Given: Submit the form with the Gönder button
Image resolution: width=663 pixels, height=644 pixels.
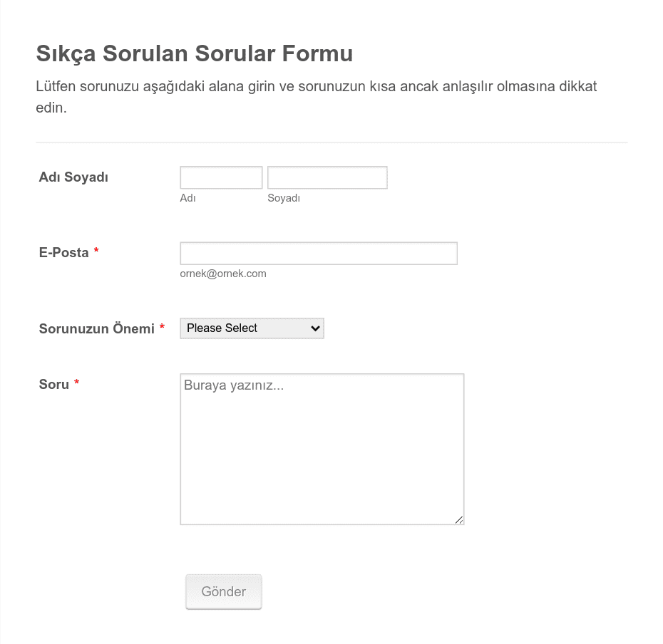Looking at the screenshot, I should tap(224, 591).
